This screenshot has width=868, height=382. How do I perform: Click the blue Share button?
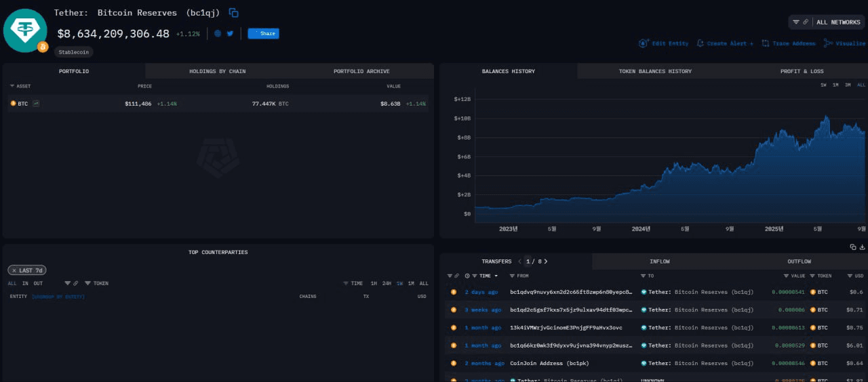263,33
